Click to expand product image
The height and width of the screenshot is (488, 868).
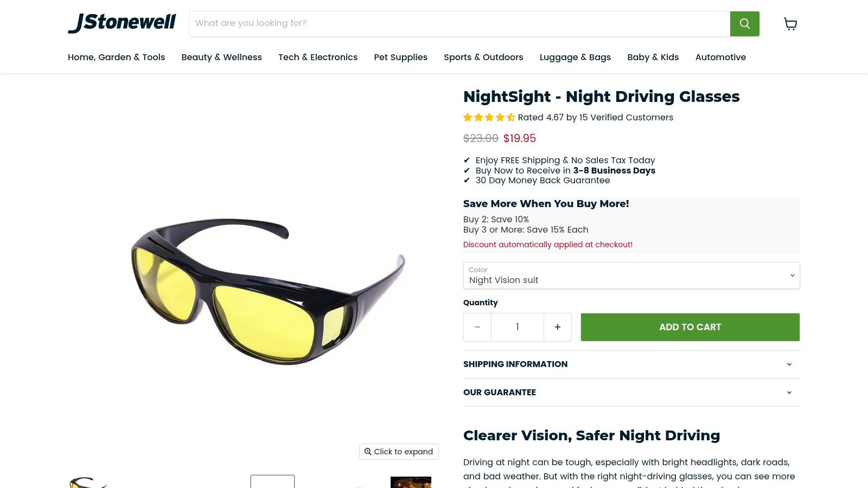pos(399,452)
